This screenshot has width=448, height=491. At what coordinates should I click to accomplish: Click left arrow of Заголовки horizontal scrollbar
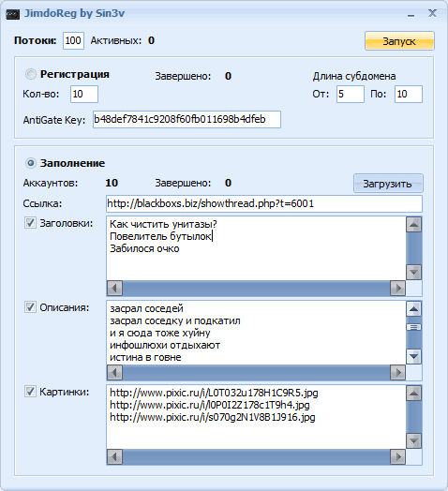(x=114, y=288)
